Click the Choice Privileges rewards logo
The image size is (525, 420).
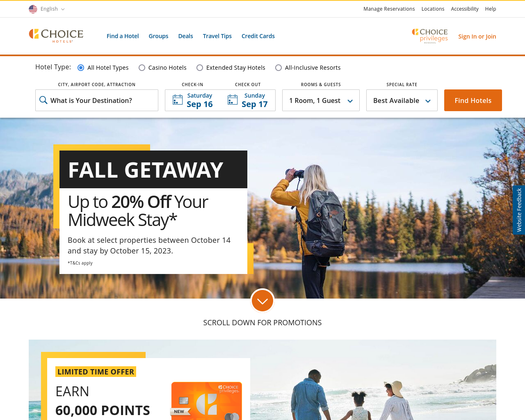pyautogui.click(x=430, y=36)
